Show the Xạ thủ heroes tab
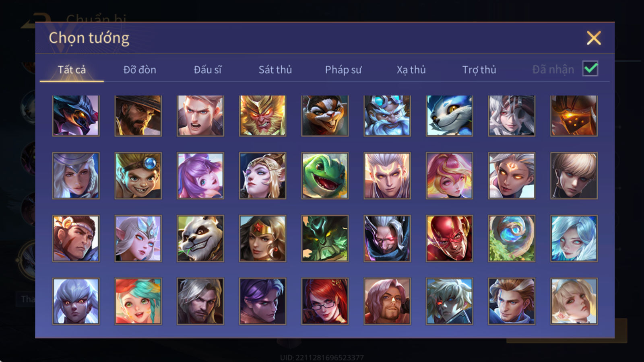 click(x=411, y=70)
